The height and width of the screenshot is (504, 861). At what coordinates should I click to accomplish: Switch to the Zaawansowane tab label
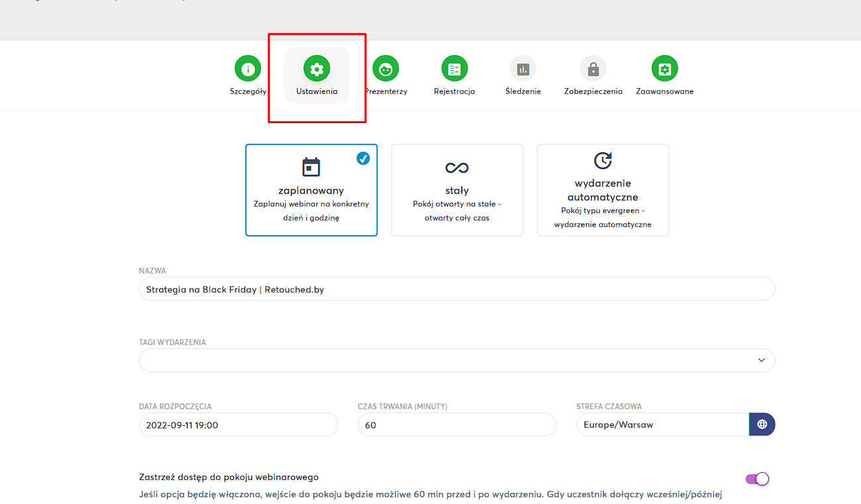coord(665,91)
